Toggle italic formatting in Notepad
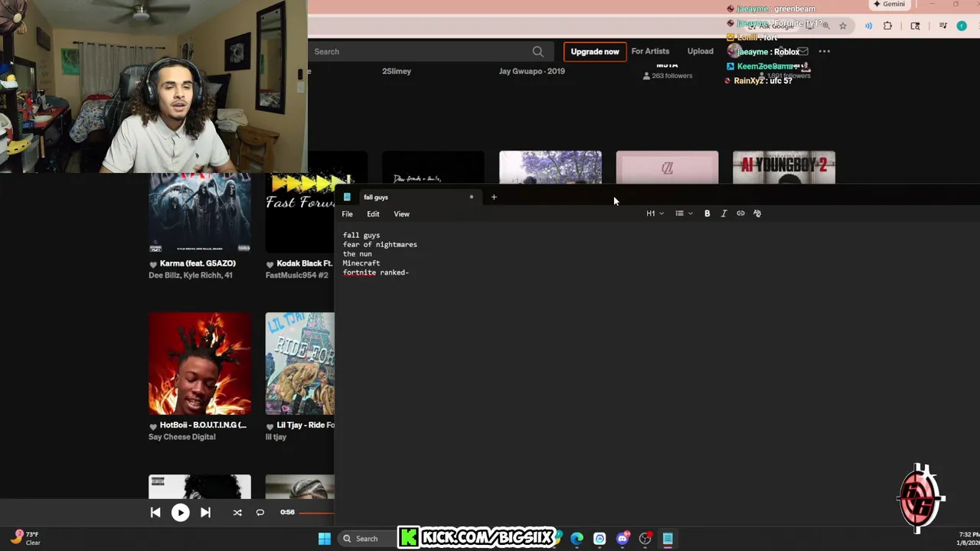Screen dimensions: 980x551 point(724,214)
